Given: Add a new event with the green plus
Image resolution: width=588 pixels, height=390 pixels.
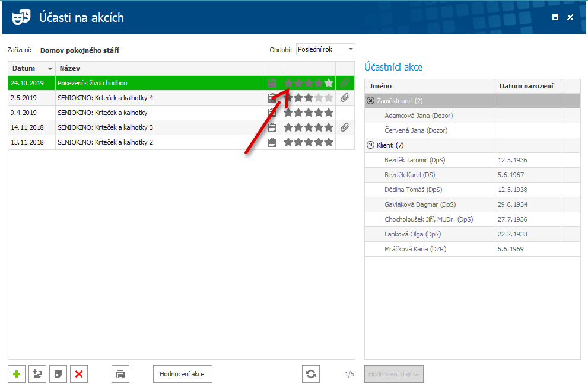Looking at the screenshot, I should click(x=17, y=374).
